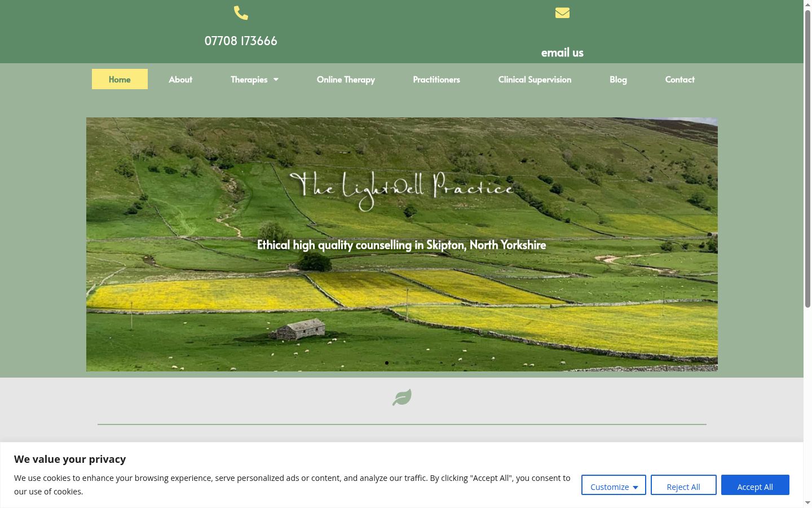Screen dimensions: 812x508
Task: Go to the Home page tab
Action: [120, 79]
